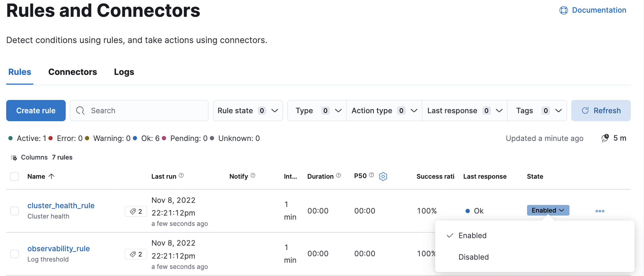The width and height of the screenshot is (644, 276).
Task: Switch to the Connectors tab
Action: click(x=72, y=72)
